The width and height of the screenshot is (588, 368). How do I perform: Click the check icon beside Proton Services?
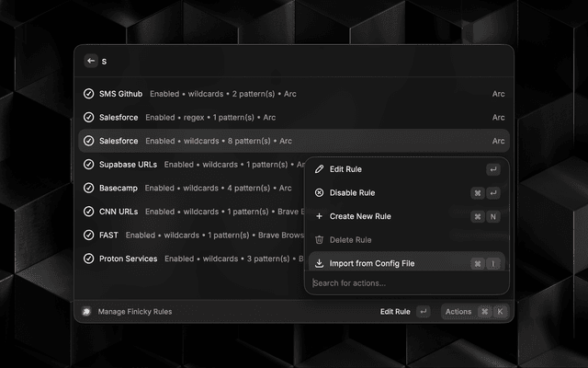pos(88,259)
